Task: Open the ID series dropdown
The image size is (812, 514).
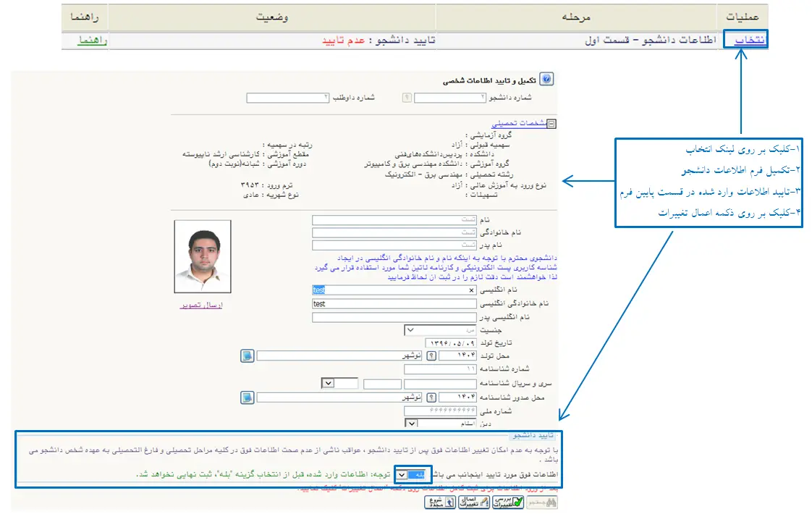Action: coord(327,383)
